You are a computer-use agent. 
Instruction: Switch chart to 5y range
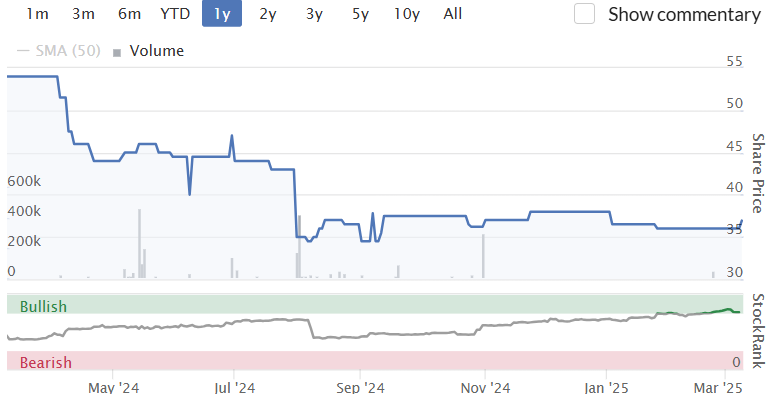360,14
